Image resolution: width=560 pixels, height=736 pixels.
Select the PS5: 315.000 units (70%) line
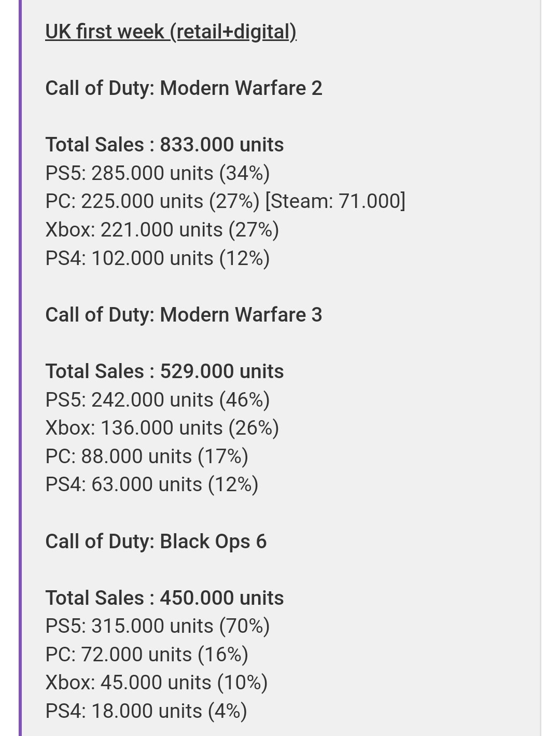(158, 626)
